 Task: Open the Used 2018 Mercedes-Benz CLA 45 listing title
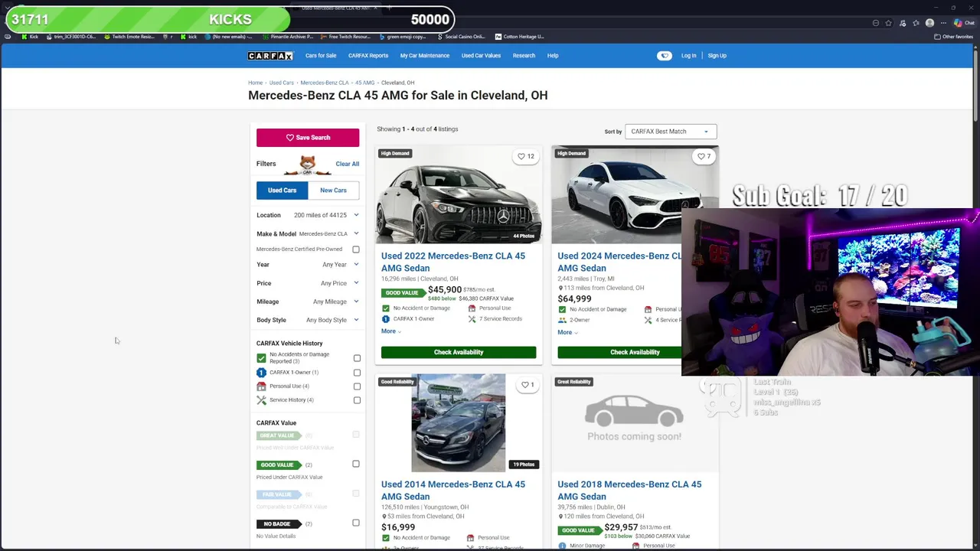pos(629,491)
